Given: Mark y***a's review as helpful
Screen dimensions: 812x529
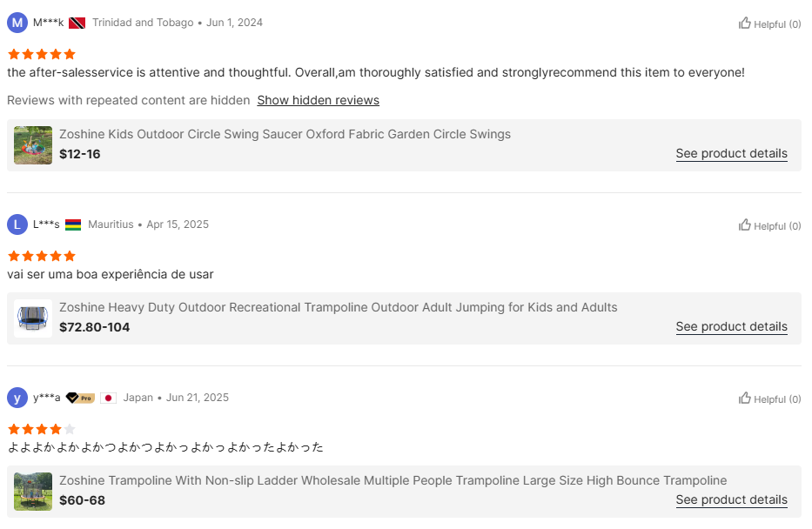Looking at the screenshot, I should (769, 398).
